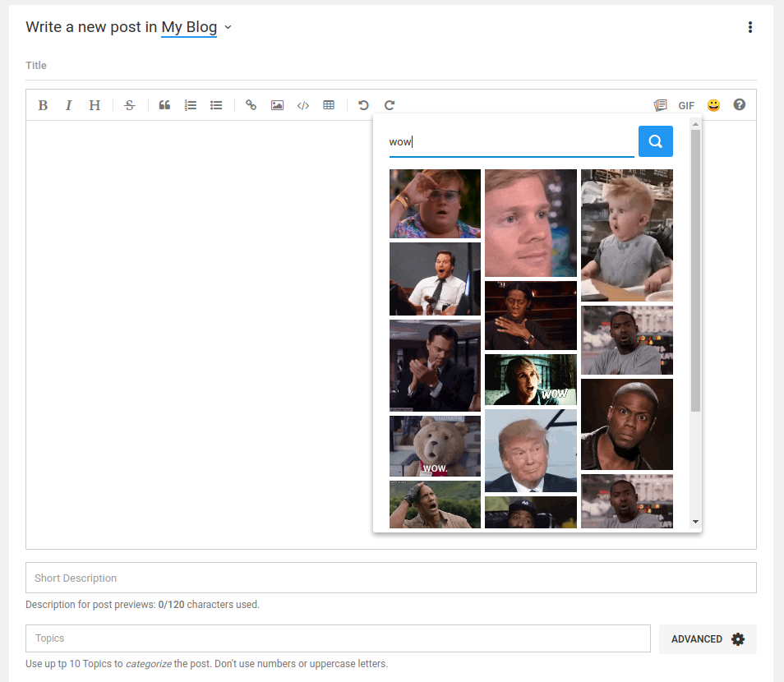Insert a bulleted list

point(216,105)
